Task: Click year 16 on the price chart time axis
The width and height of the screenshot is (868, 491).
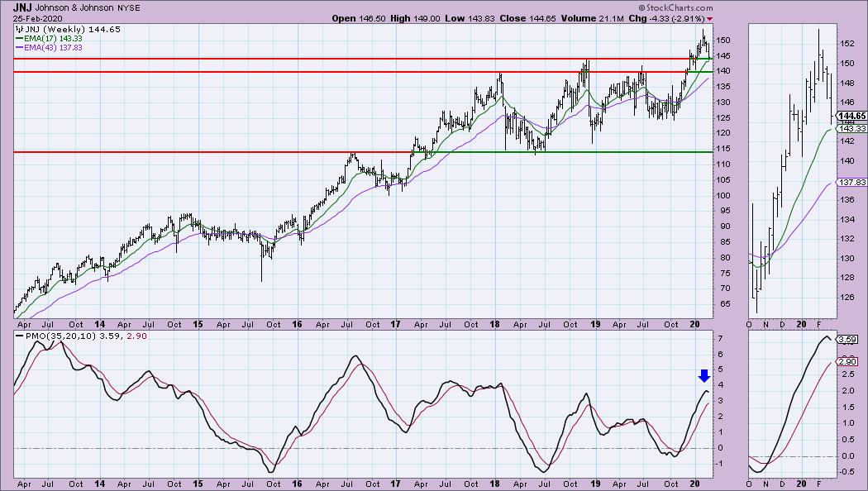Action: [x=297, y=325]
